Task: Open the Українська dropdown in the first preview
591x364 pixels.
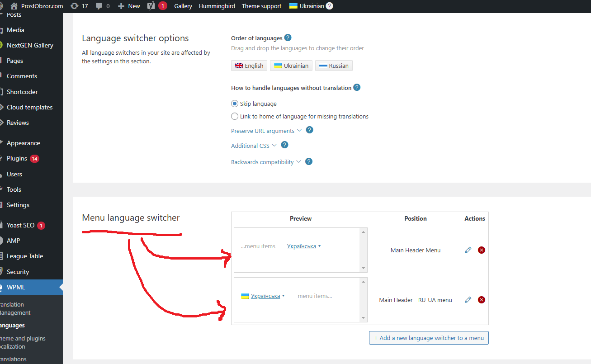Action: coord(304,246)
